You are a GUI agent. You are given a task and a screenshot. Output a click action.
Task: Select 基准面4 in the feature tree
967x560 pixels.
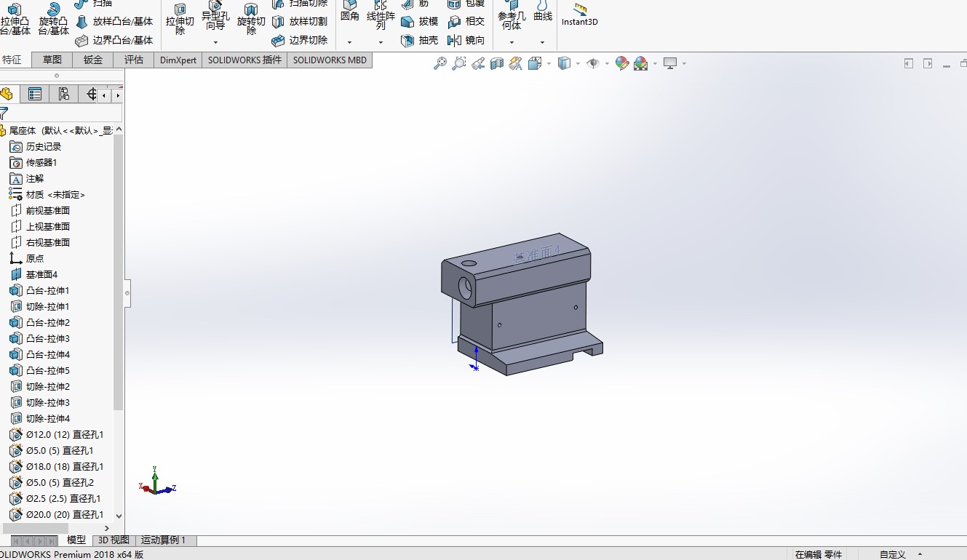(33, 275)
